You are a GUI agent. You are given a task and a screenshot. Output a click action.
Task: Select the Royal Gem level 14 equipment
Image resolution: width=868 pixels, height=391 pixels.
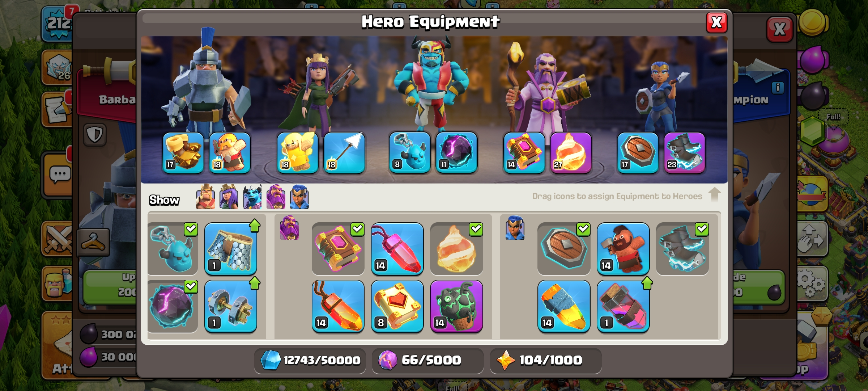(x=564, y=306)
